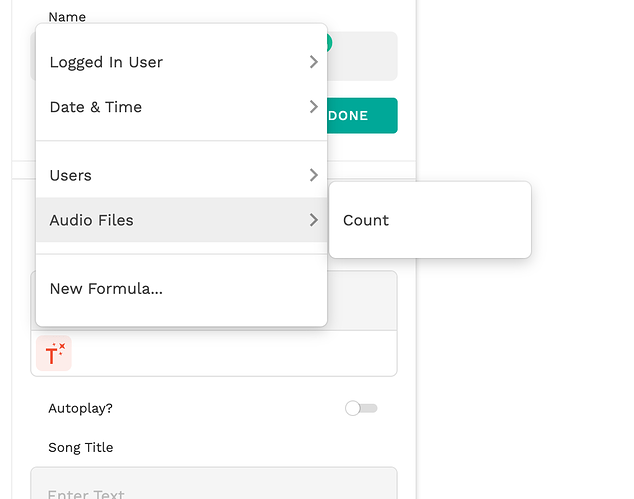Select the Logged In User menu entry
634x499 pixels.
pyautogui.click(x=106, y=62)
